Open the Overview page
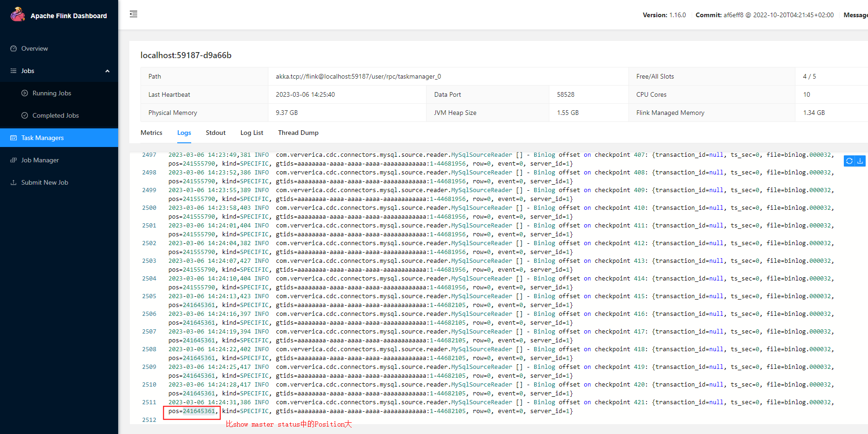The image size is (868, 434). click(59, 48)
